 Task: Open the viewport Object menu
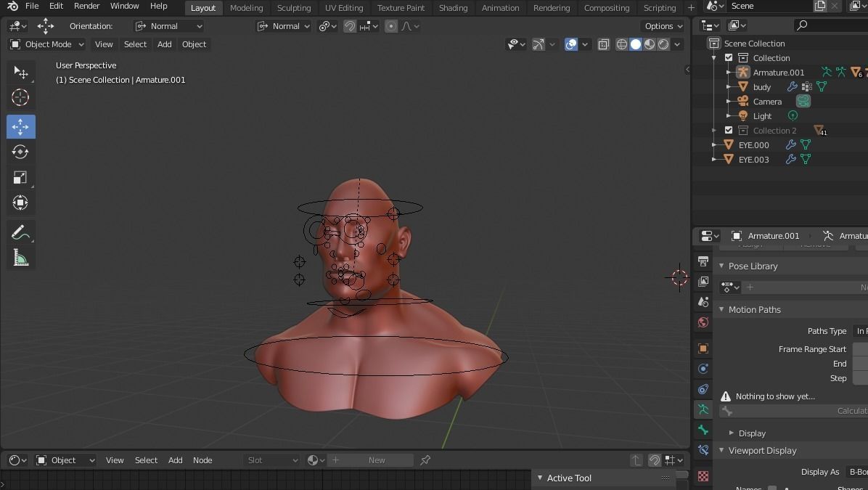click(195, 44)
